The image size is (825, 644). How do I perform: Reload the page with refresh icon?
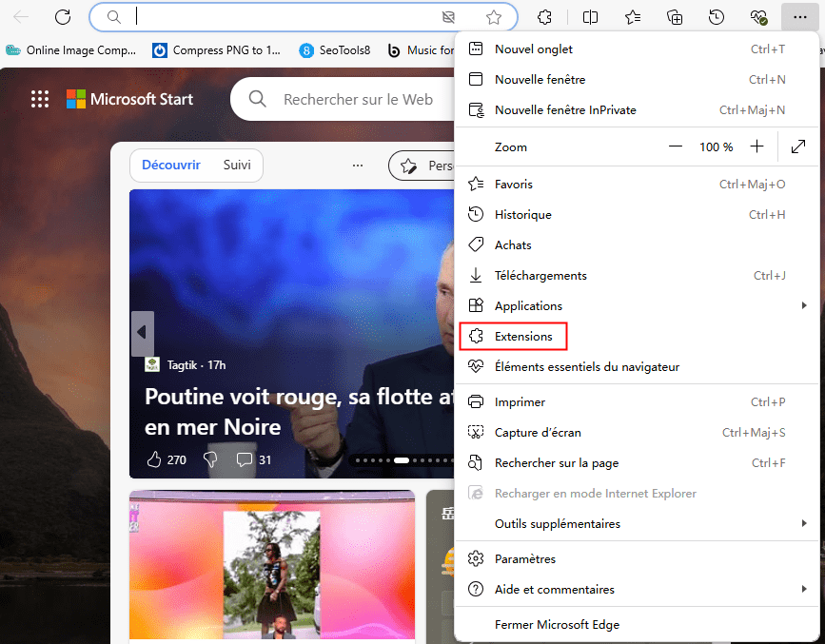tap(63, 17)
